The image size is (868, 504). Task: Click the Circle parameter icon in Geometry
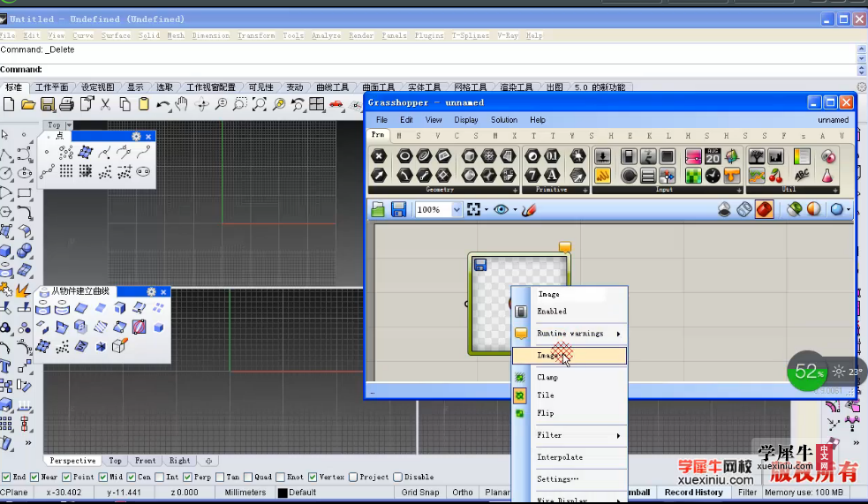(x=404, y=156)
